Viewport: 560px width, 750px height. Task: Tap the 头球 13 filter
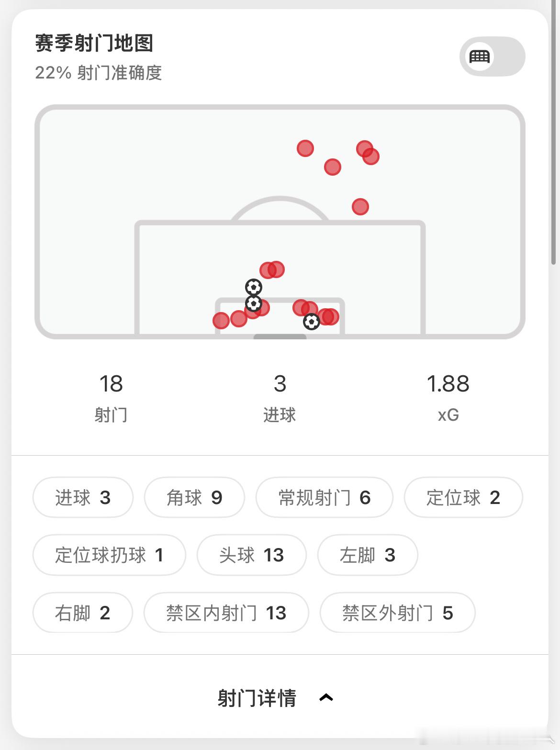[252, 555]
